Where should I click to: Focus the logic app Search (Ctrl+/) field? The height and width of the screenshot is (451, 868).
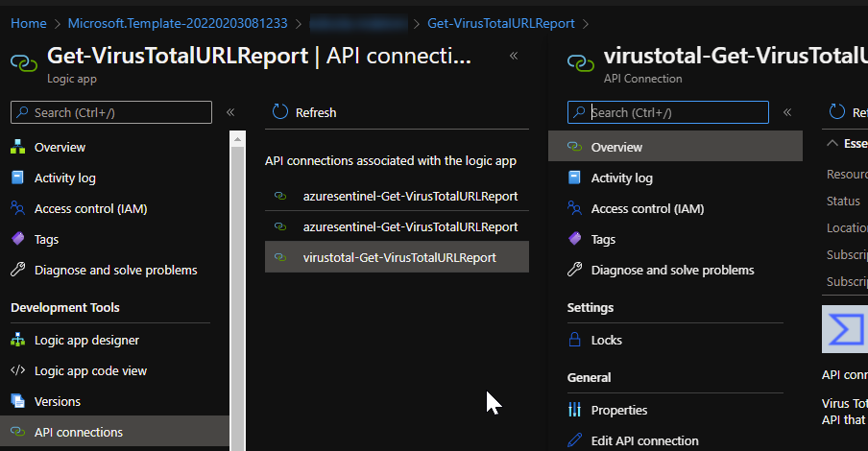(111, 112)
